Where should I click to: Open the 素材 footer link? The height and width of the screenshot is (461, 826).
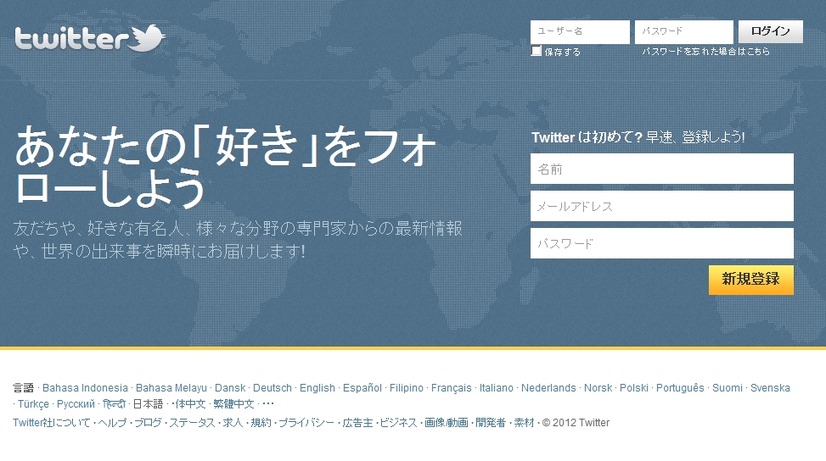(524, 423)
